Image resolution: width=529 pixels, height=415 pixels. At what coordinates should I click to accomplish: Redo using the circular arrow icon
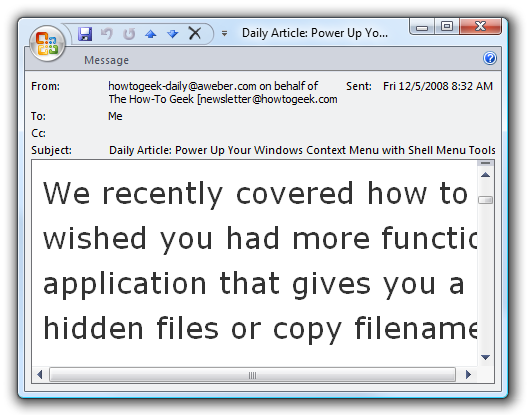tap(129, 34)
